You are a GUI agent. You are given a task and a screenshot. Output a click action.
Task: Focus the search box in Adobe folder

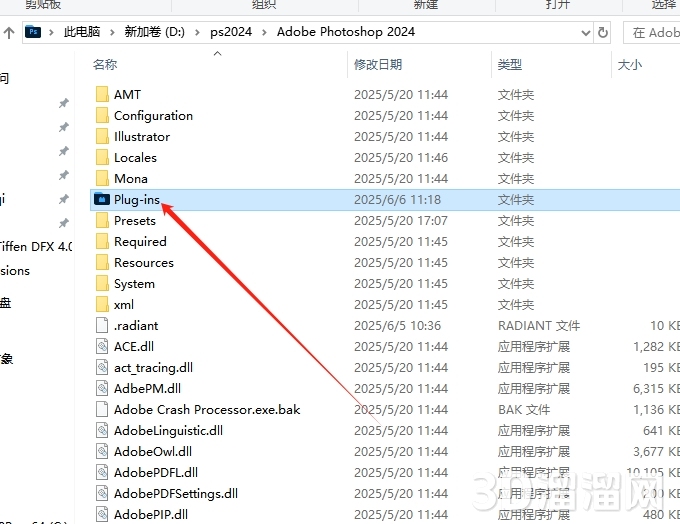point(651,33)
